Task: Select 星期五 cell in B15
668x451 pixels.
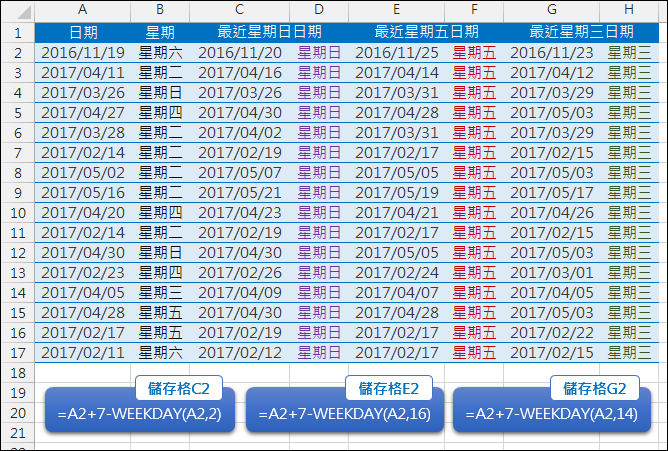Action: [x=160, y=313]
